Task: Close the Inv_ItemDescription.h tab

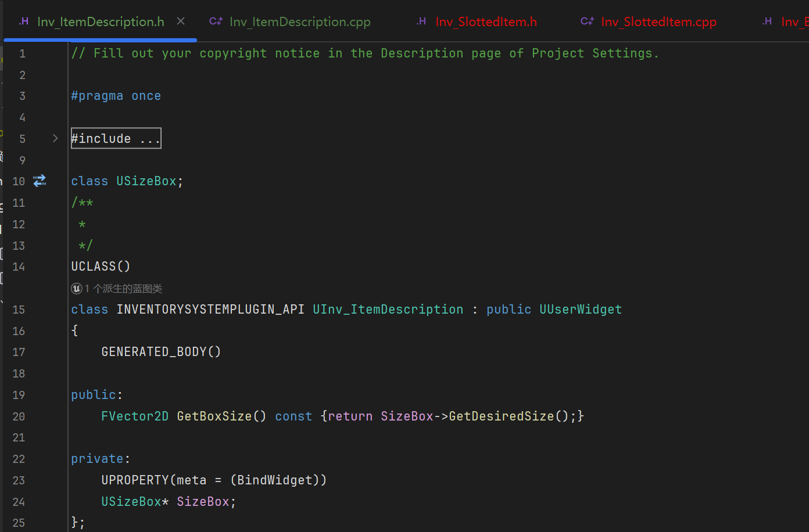Action: 181,21
